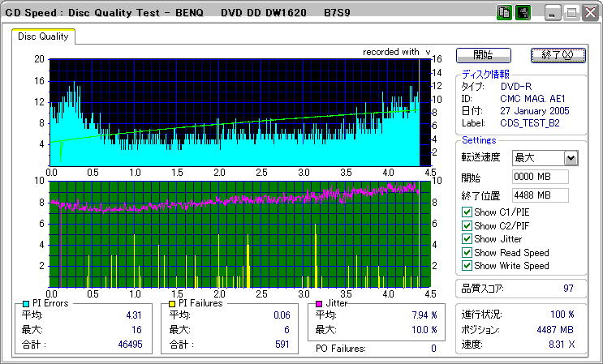This screenshot has height=364, width=603.
Task: Click the 開始 0000 MB input field
Action: (541, 177)
